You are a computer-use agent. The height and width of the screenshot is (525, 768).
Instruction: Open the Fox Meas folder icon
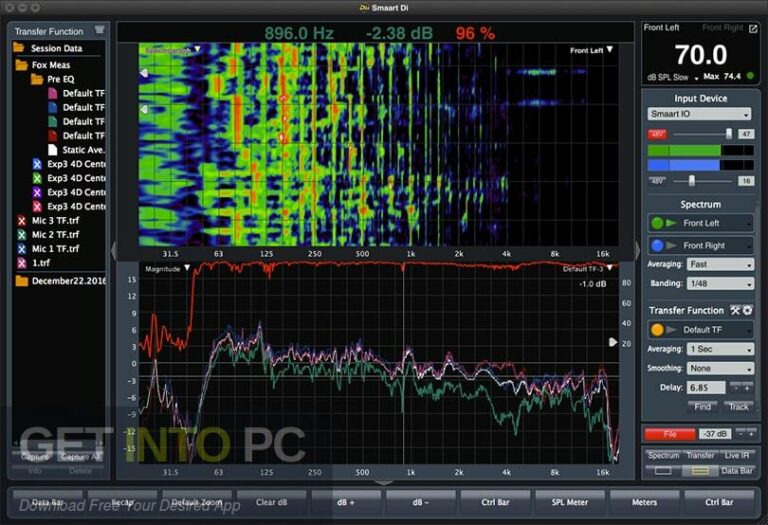pyautogui.click(x=21, y=65)
